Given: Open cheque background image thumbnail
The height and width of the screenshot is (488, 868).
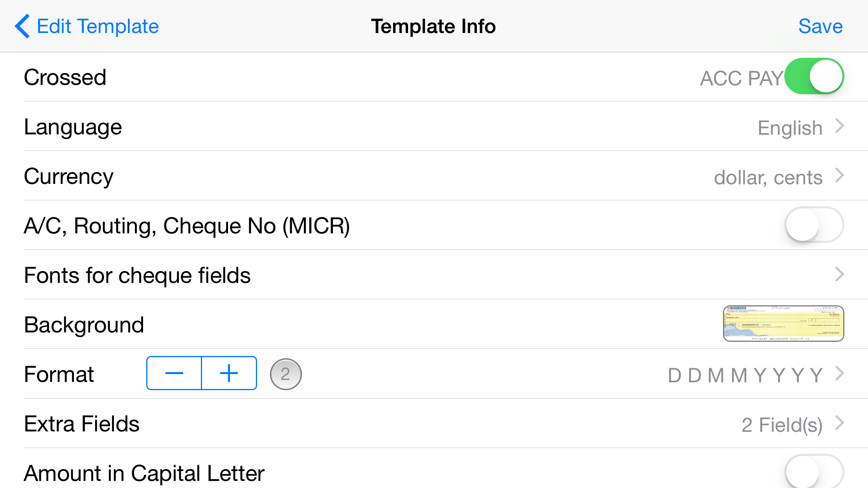Looking at the screenshot, I should click(x=783, y=323).
